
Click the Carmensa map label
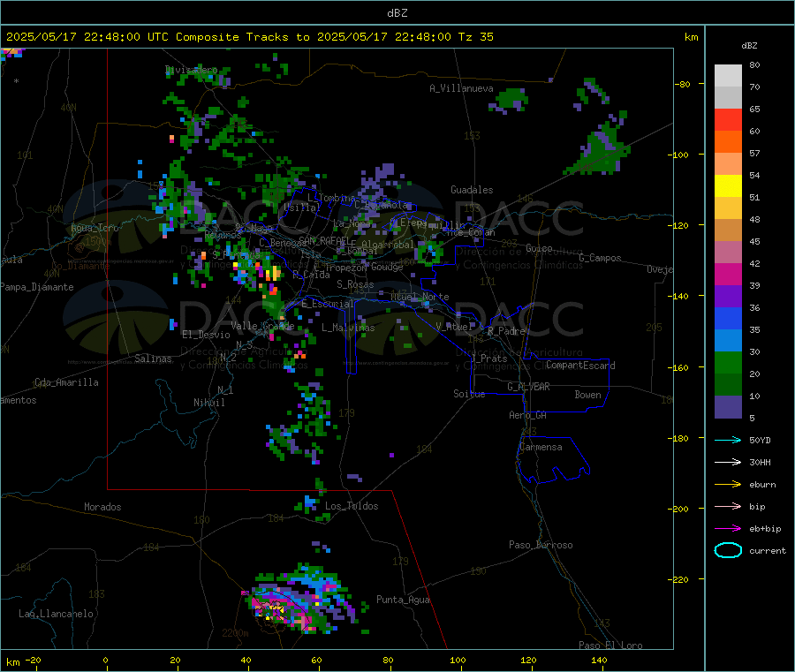(541, 447)
